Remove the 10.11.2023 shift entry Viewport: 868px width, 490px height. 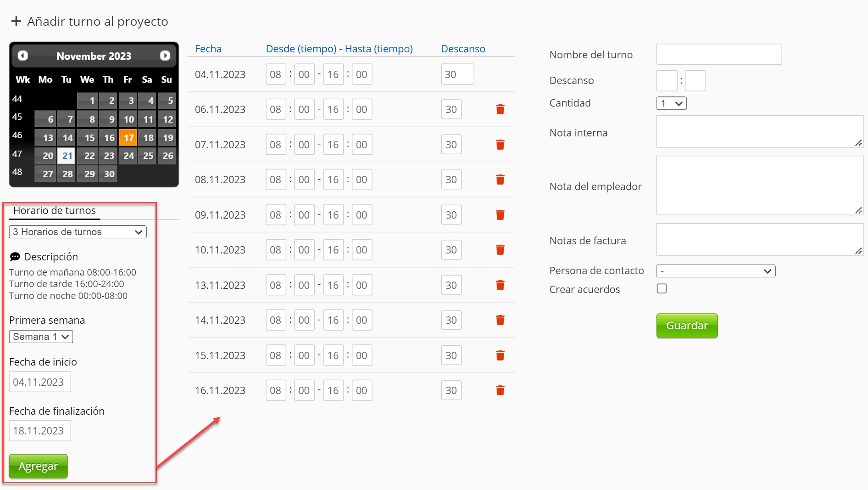(x=500, y=250)
